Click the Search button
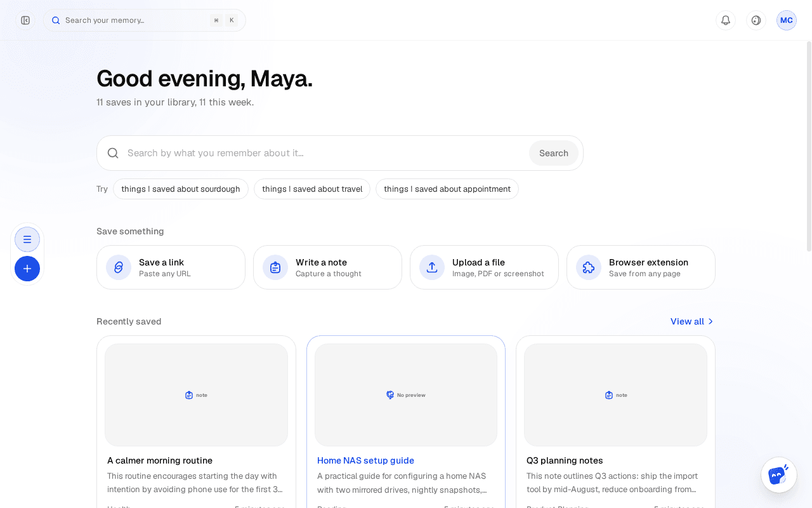Viewport: 812px width, 508px height. 554,153
